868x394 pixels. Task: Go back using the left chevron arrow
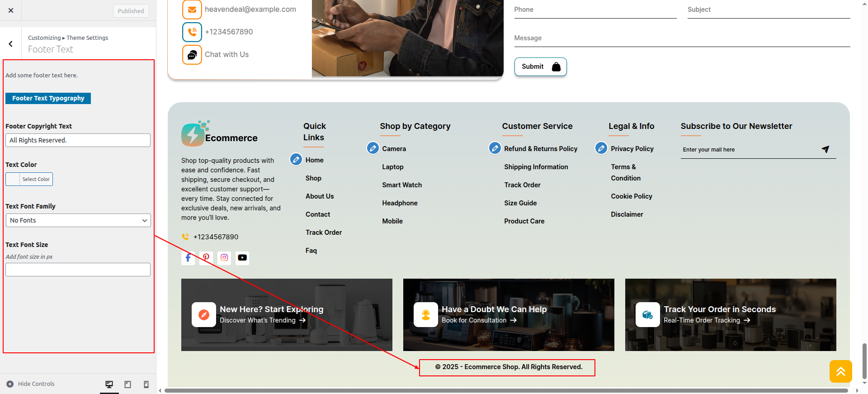click(11, 44)
